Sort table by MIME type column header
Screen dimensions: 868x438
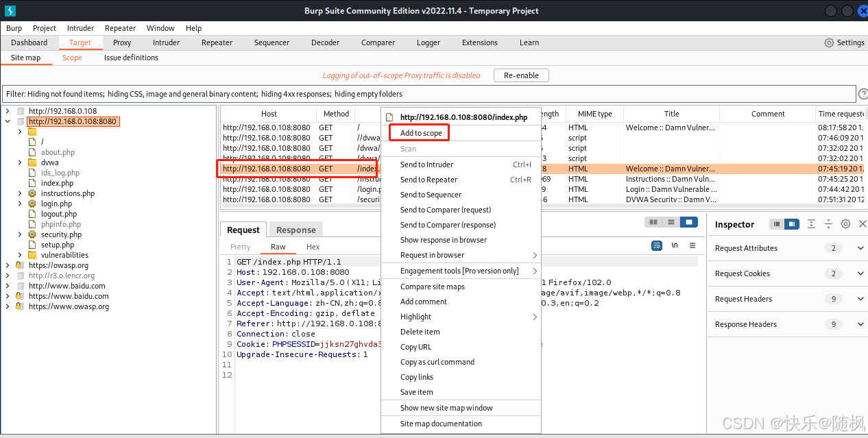pyautogui.click(x=594, y=114)
